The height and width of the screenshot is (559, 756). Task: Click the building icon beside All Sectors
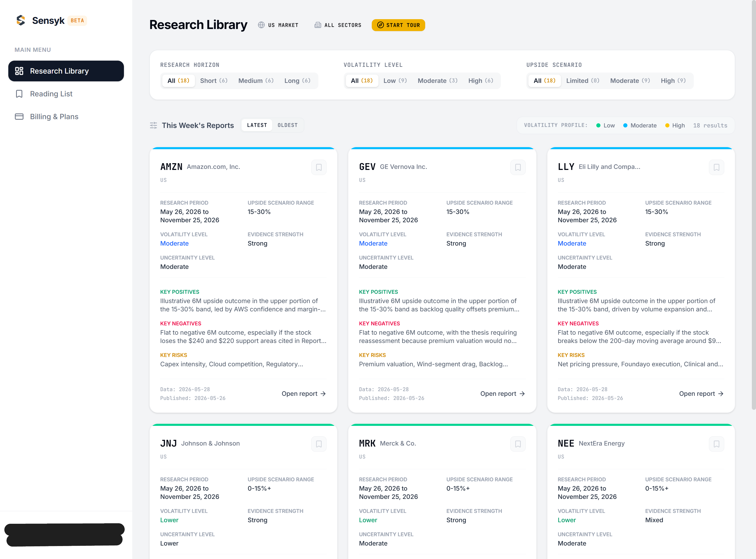click(x=318, y=25)
